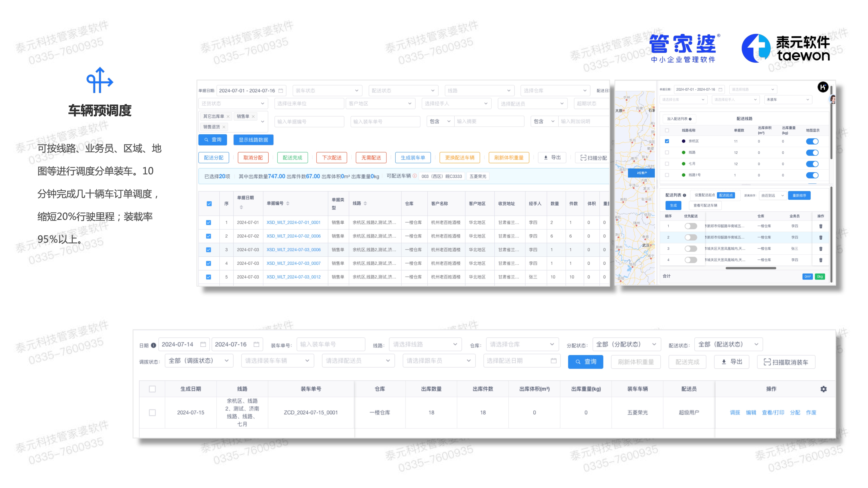The width and height of the screenshot is (868, 488).
Task: Click the 配送起点 tag button
Action: pyautogui.click(x=726, y=195)
